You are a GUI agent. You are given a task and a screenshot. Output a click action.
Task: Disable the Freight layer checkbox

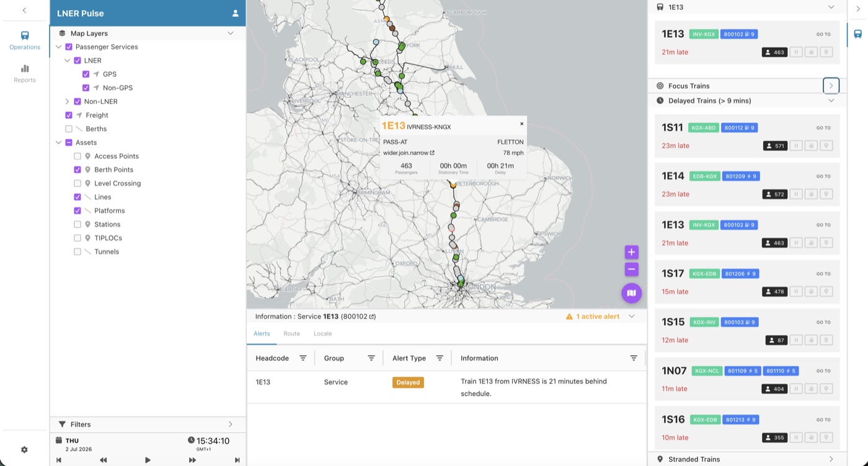tap(69, 115)
